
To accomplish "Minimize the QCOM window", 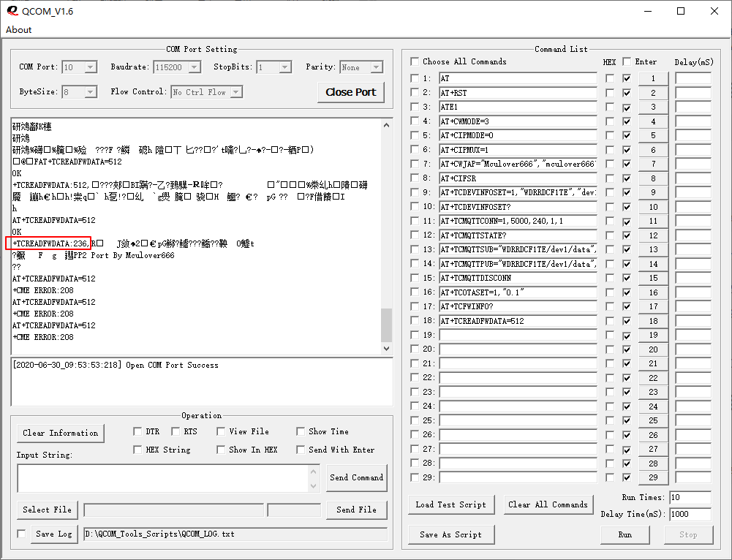I will tap(647, 11).
